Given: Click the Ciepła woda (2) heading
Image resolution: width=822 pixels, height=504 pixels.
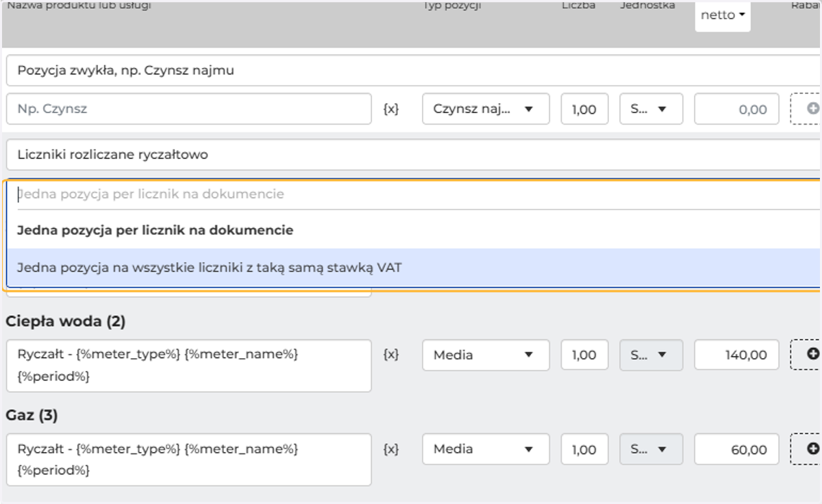Looking at the screenshot, I should pos(66,321).
